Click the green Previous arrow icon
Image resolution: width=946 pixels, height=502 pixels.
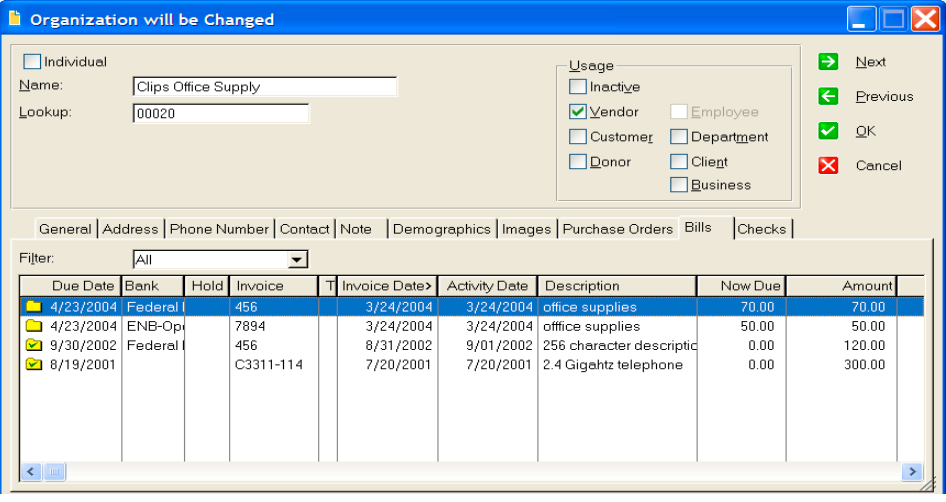click(x=828, y=96)
